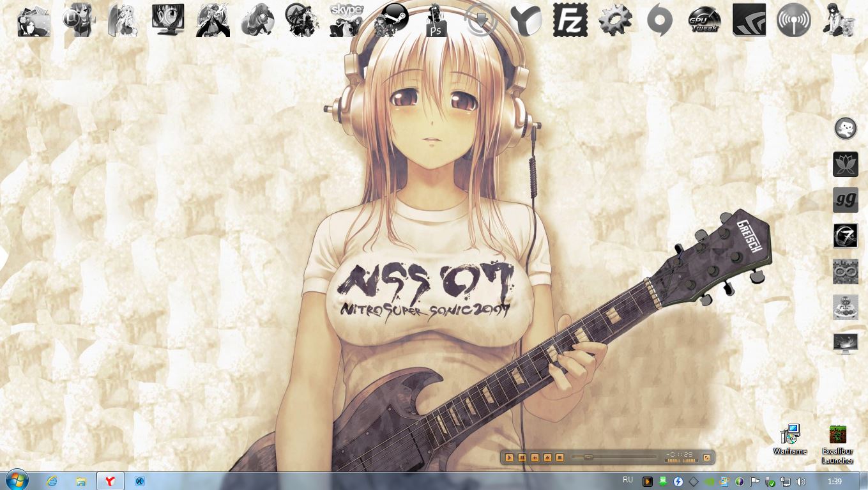Open Skype from the top dock
Viewport: 868px width, 490px height.
[346, 20]
